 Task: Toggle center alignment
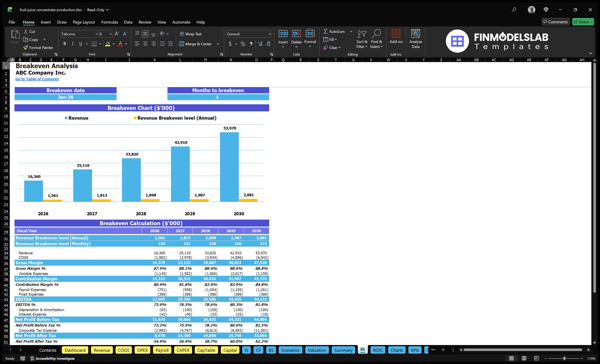point(145,44)
